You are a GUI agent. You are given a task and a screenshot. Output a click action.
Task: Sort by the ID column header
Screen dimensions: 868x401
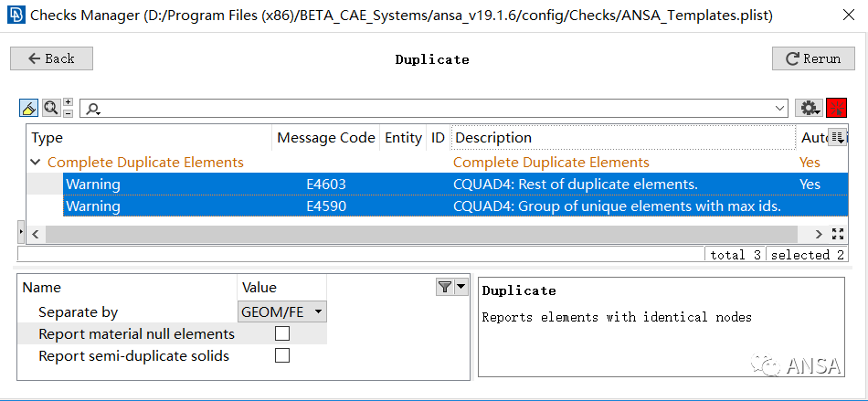click(x=438, y=138)
